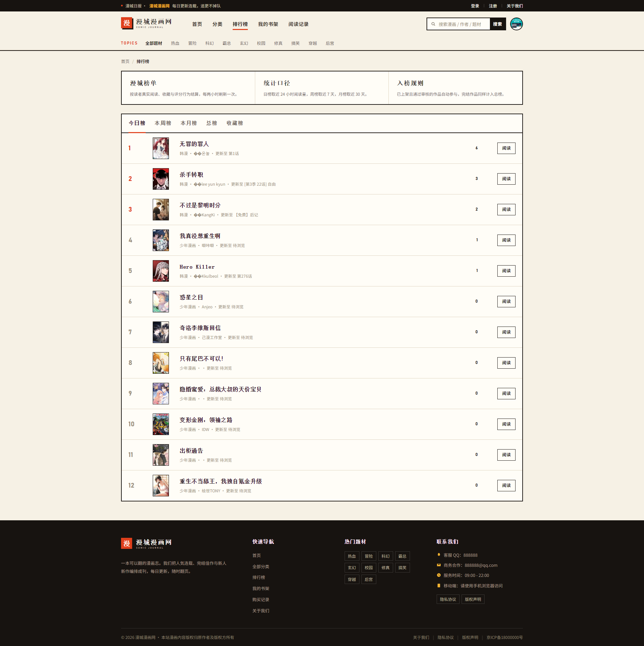The image size is (644, 646).
Task: Open 分类 in the main navigation
Action: click(217, 24)
